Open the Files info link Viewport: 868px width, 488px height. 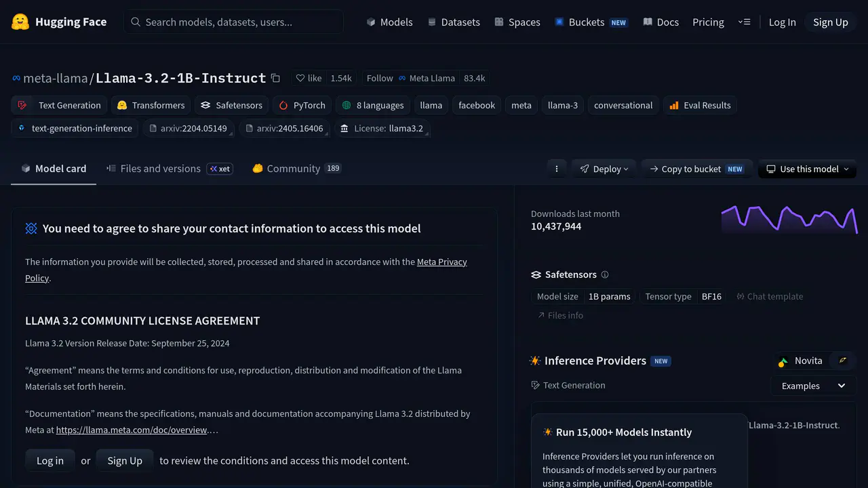560,315
